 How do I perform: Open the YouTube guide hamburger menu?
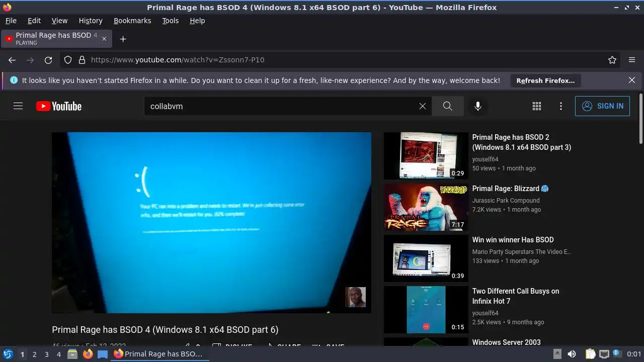click(18, 106)
